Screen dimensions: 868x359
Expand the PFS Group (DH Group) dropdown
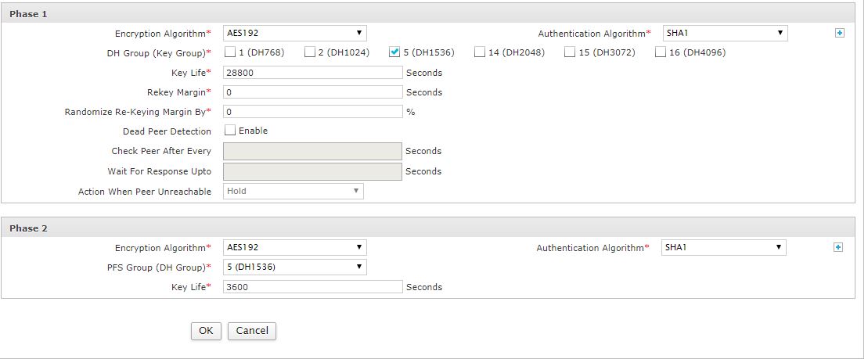[x=294, y=267]
